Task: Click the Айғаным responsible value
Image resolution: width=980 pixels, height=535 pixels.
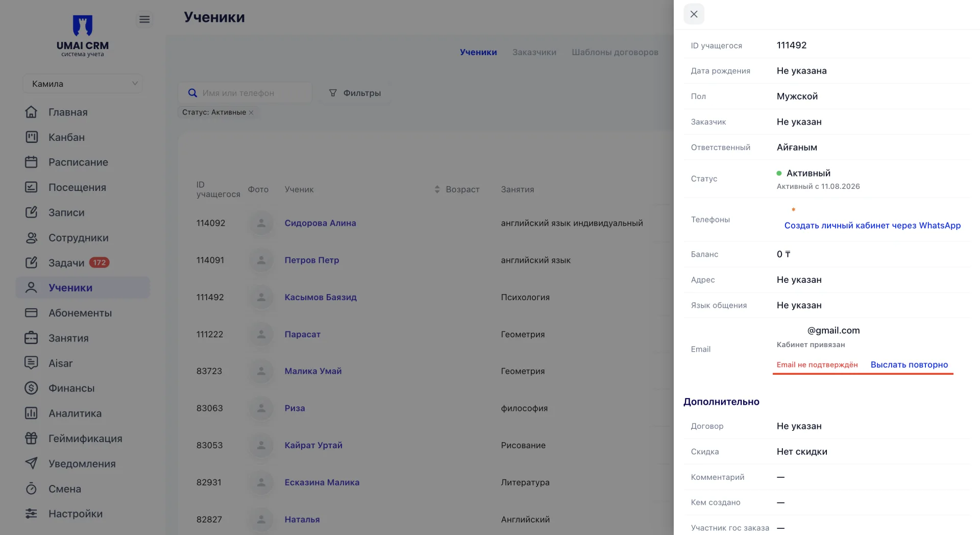Action: (797, 147)
